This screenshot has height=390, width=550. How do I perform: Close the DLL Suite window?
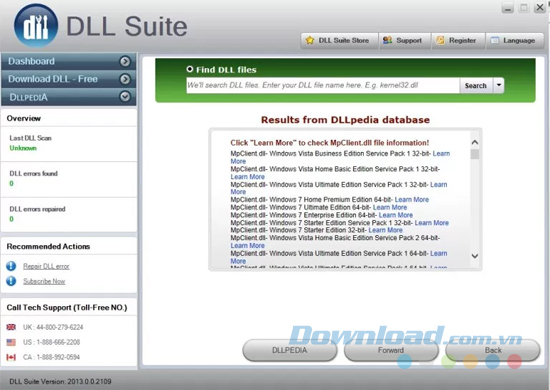coord(539,8)
